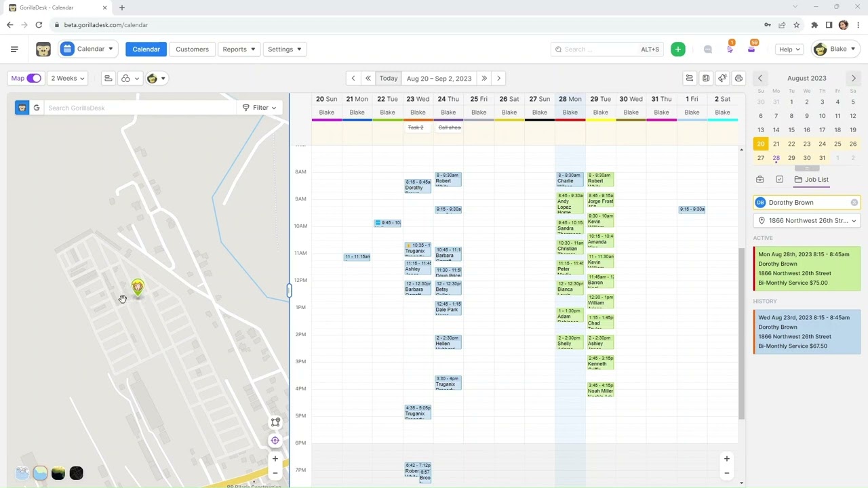Open the Job List tab
Screen dimensions: 868x488
(x=811, y=179)
